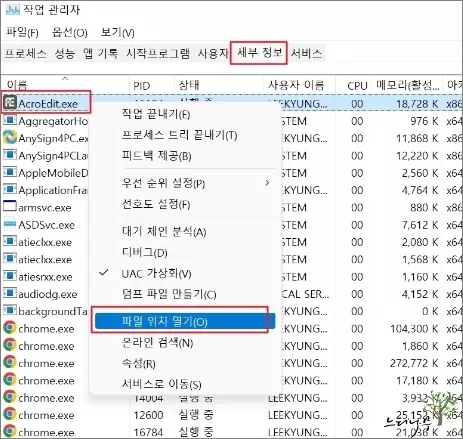
Task: Click the AnySign4PC.ex process icon
Action: coord(10,137)
